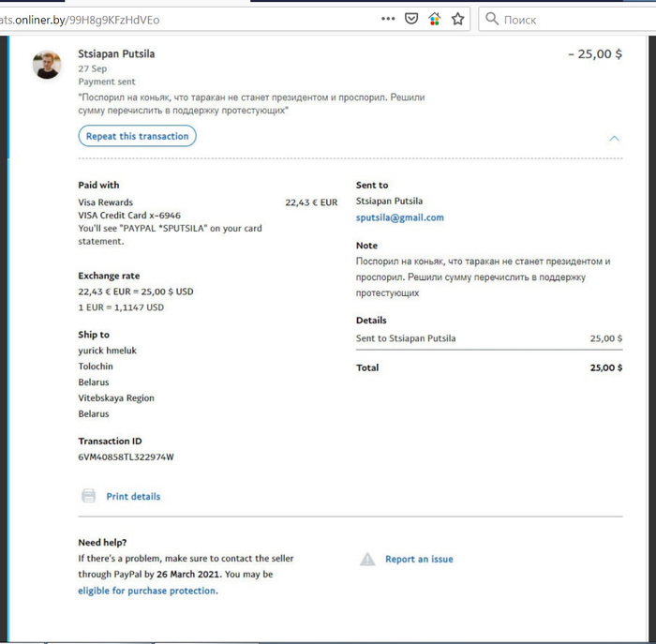Open the eligible for purchase protection link
The image size is (656, 644).
tap(146, 591)
